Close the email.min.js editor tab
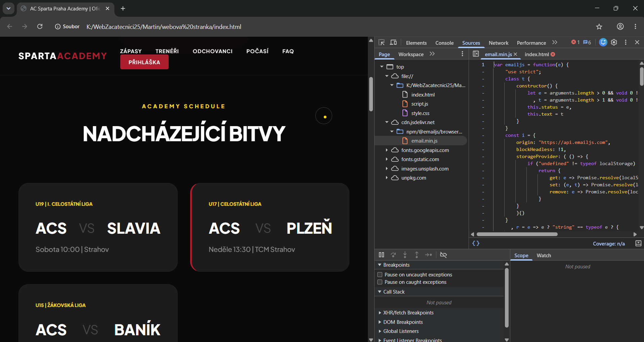 [515, 54]
